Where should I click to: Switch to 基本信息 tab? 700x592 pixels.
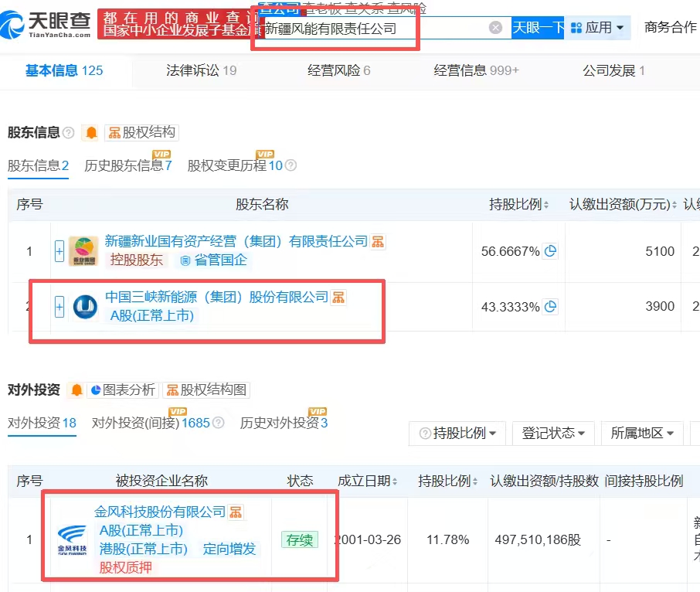click(x=64, y=70)
